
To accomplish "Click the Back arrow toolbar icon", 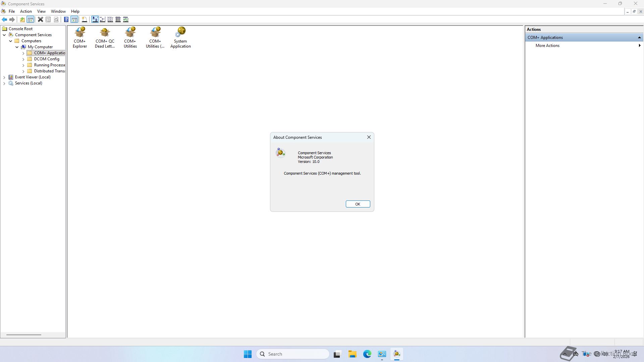I will point(4,19).
